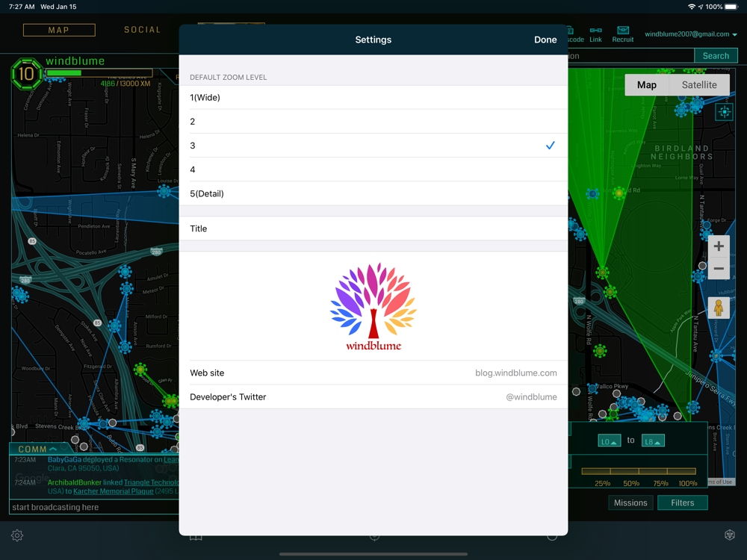Click the green 'windblume' agent name

tap(75, 61)
